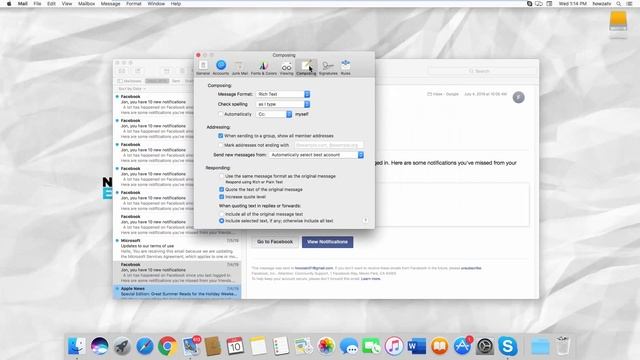640x360 pixels.
Task: Open the Format menu
Action: click(x=133, y=4)
